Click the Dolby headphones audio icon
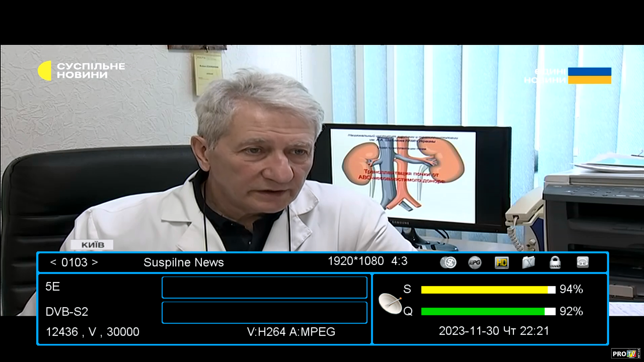The width and height of the screenshot is (644, 362). coord(583,262)
